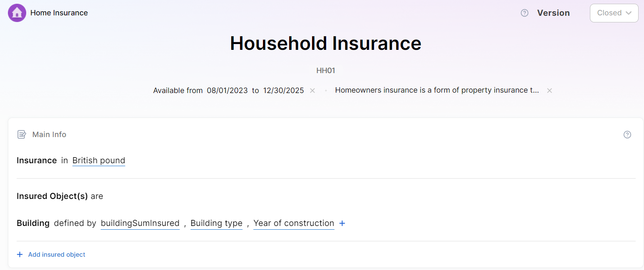Click the Add insured object link
Screen dimensions: 644x270
coord(57,255)
